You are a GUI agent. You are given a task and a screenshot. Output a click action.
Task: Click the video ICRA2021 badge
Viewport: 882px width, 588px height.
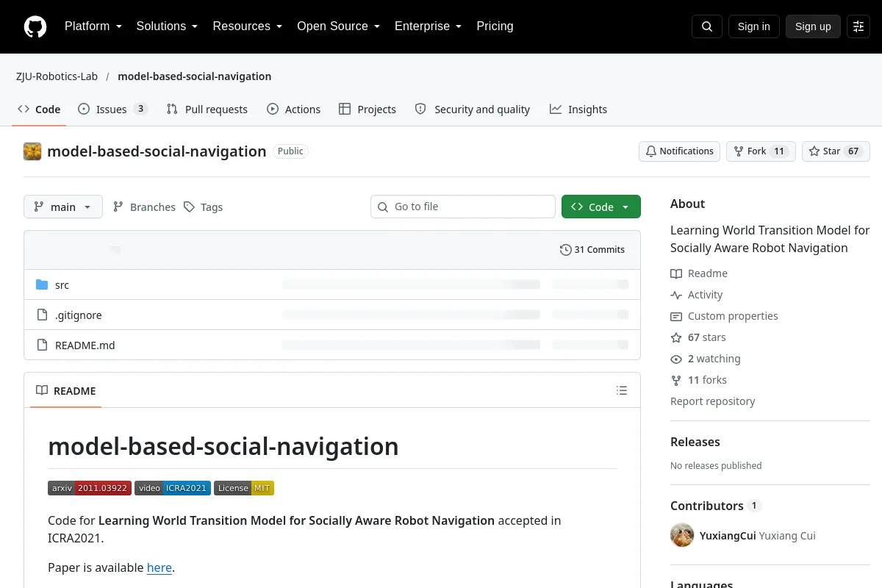(x=173, y=488)
